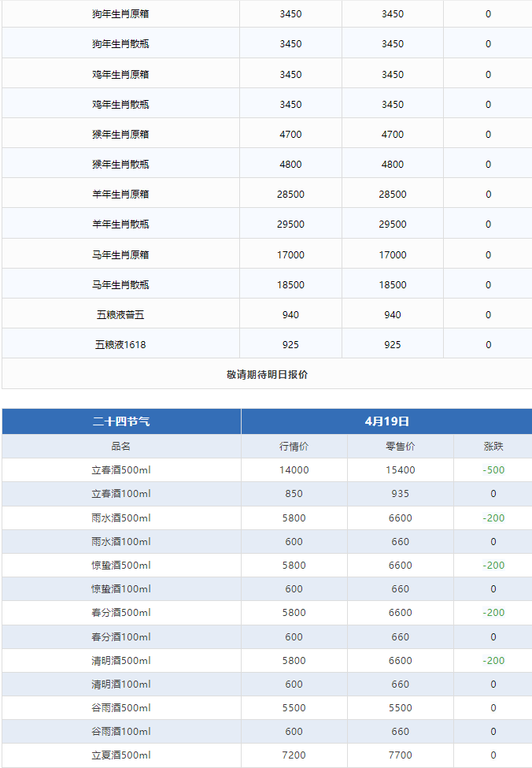Image resolution: width=532 pixels, height=768 pixels.
Task: Click the 15400 retail price value
Action: [x=401, y=469]
